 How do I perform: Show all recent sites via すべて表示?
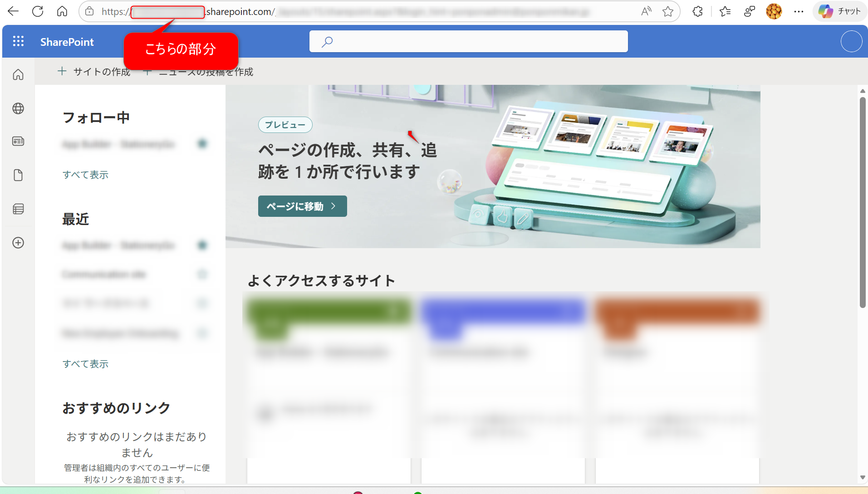click(85, 364)
